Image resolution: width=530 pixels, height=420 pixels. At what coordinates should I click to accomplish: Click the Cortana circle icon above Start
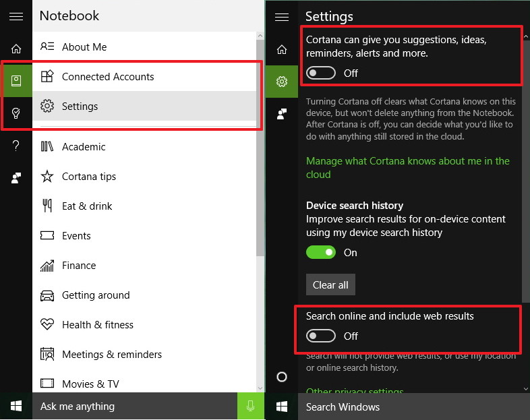(282, 377)
